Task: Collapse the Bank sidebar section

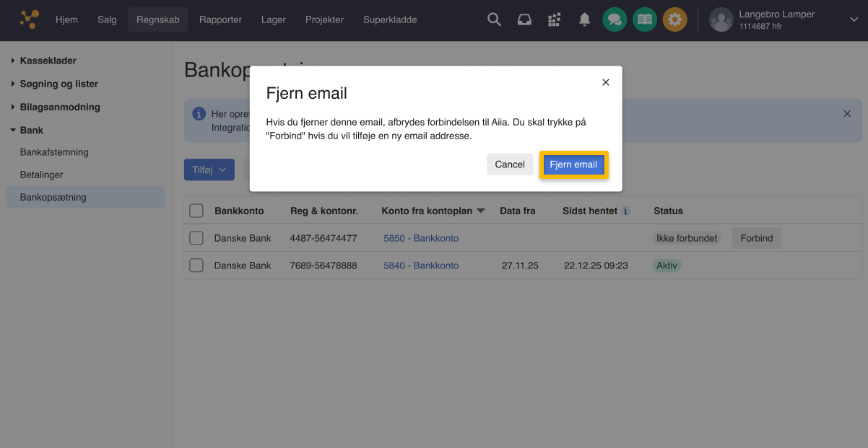Action: tap(32, 130)
